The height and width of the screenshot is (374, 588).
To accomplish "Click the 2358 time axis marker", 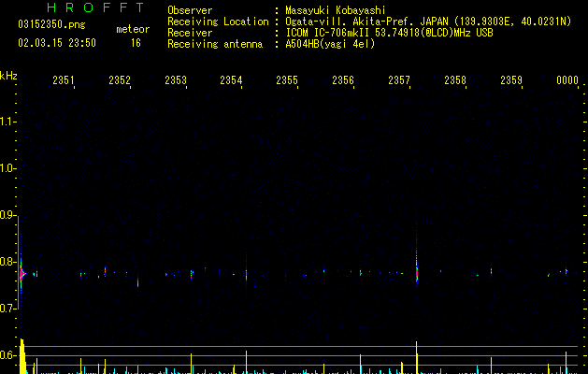I will (455, 80).
